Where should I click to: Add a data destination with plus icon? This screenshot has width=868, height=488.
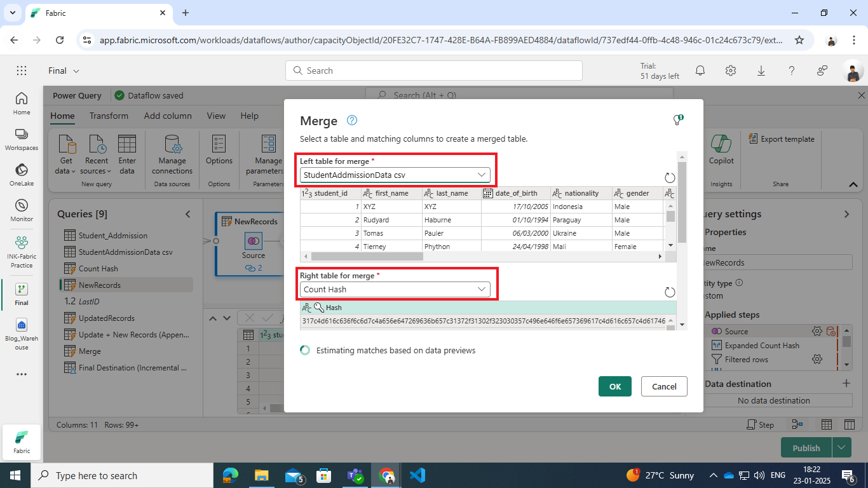coord(846,383)
